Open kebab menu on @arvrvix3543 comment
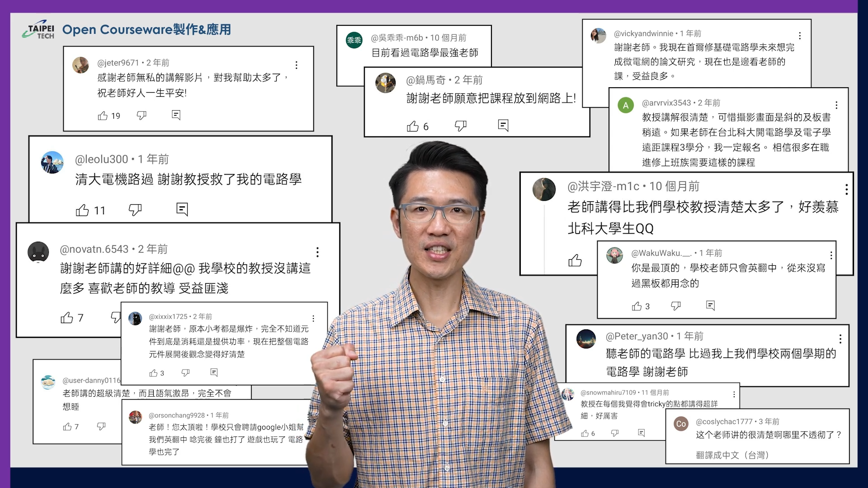 click(x=836, y=105)
